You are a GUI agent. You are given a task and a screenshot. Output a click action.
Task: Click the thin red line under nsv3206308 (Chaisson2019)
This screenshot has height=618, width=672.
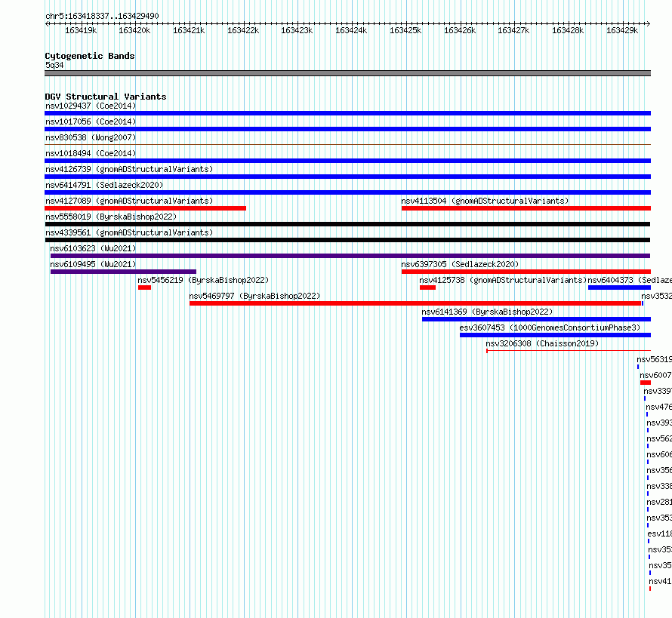click(569, 351)
